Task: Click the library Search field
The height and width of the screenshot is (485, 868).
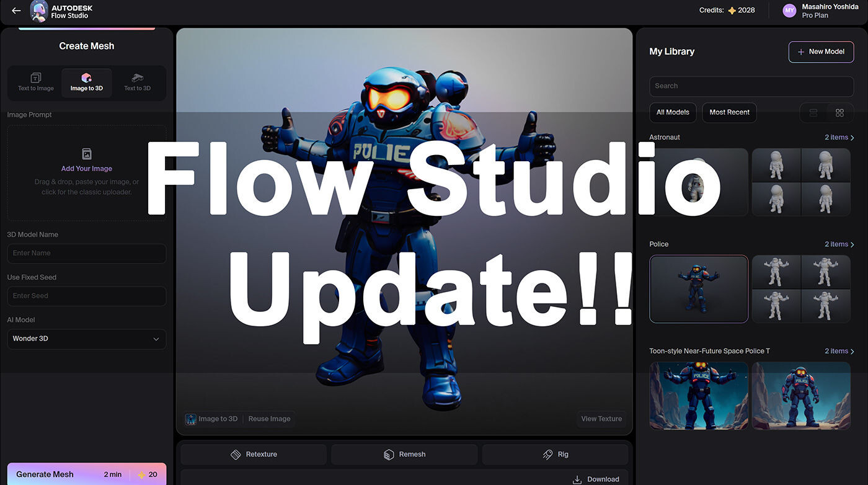Action: coord(751,86)
